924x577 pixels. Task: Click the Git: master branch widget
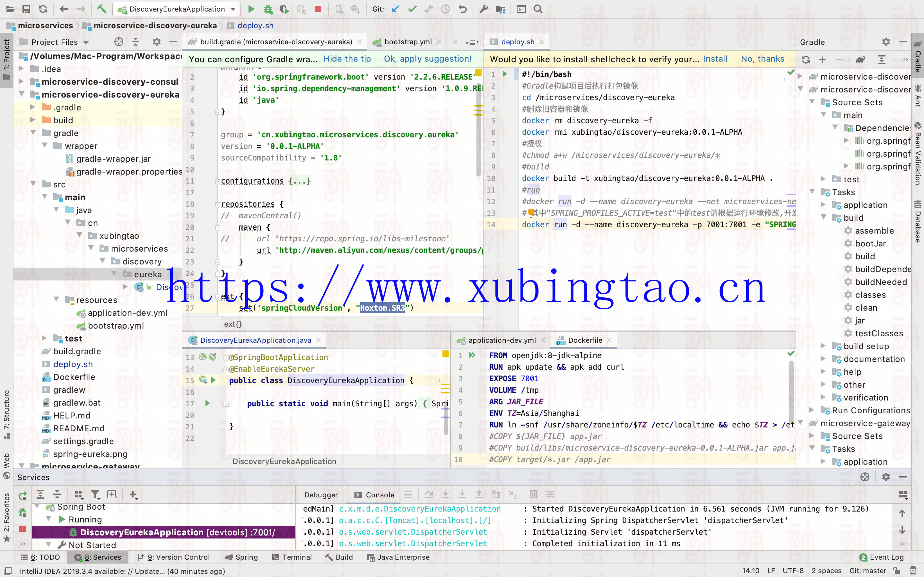[867, 571]
